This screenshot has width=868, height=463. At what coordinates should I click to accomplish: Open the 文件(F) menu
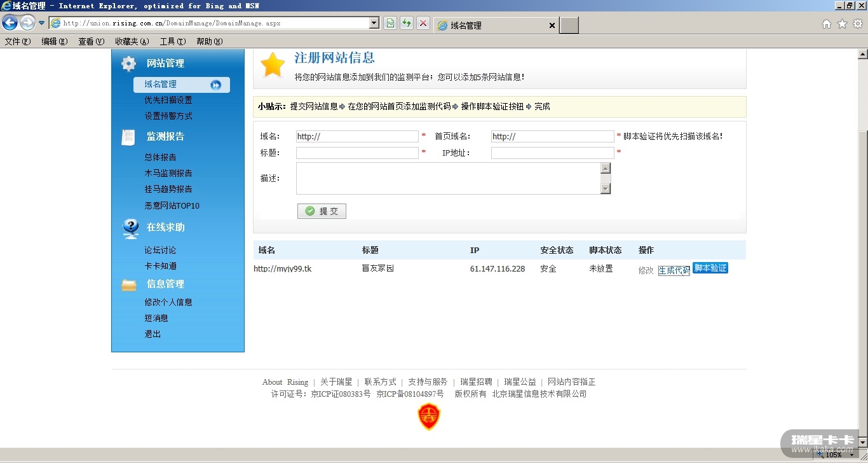[18, 41]
